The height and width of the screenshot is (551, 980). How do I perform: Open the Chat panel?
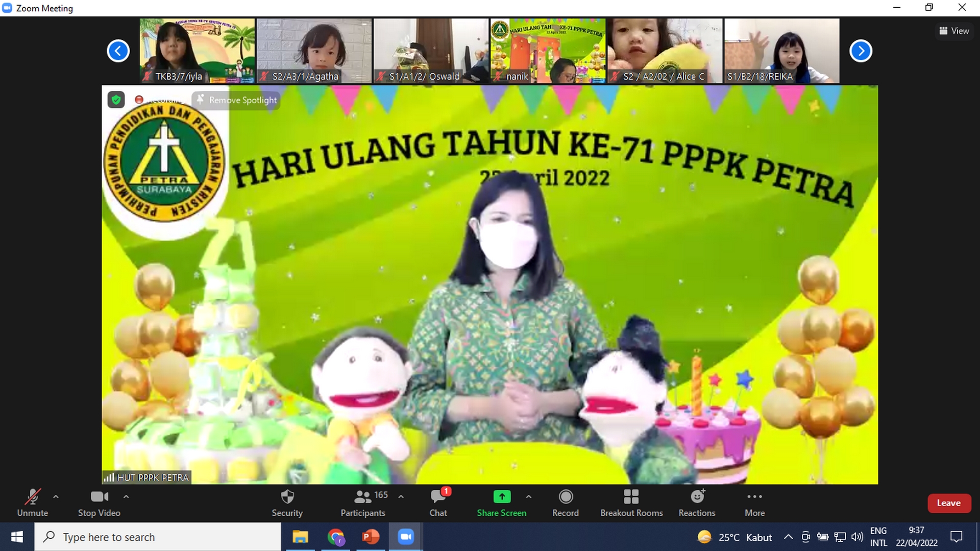pyautogui.click(x=438, y=503)
